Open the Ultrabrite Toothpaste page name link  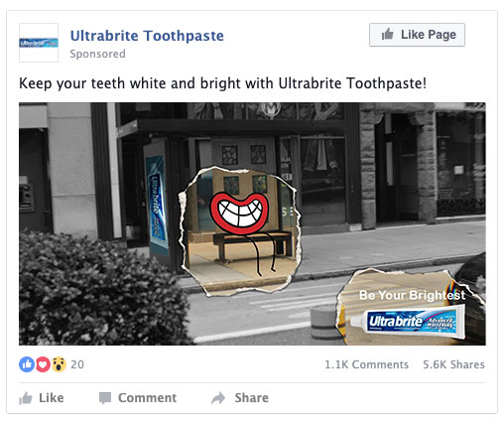coord(147,36)
